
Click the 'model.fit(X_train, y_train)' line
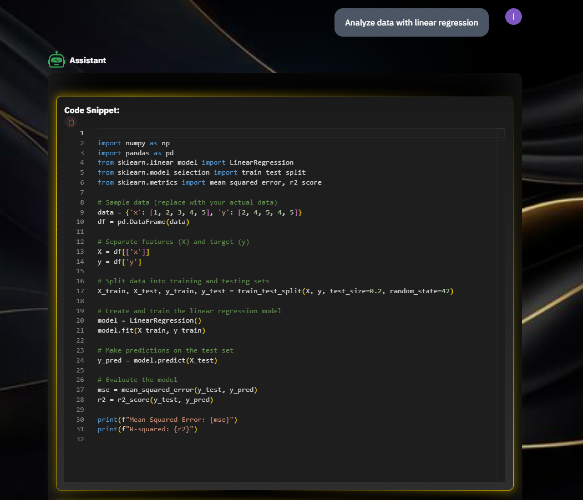point(151,330)
